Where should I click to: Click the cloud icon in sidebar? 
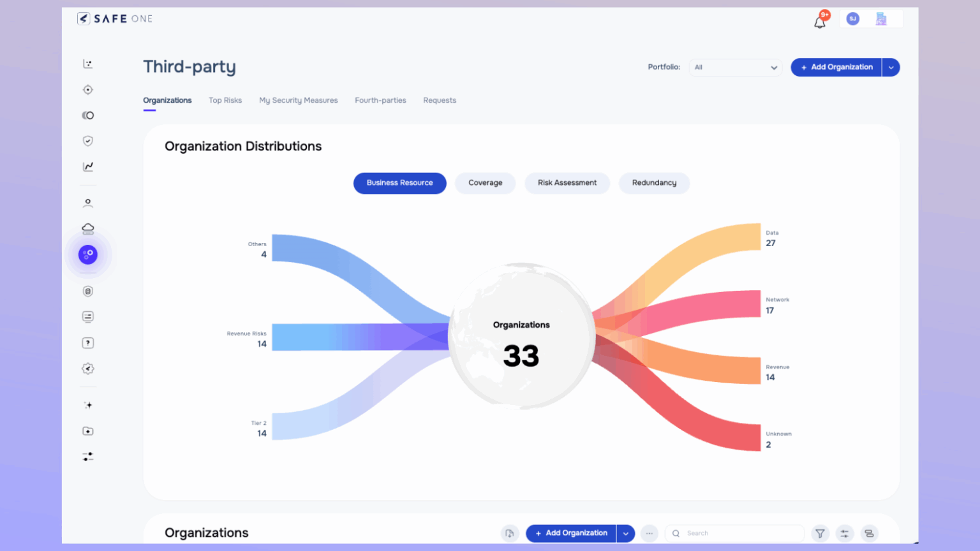[x=88, y=228]
